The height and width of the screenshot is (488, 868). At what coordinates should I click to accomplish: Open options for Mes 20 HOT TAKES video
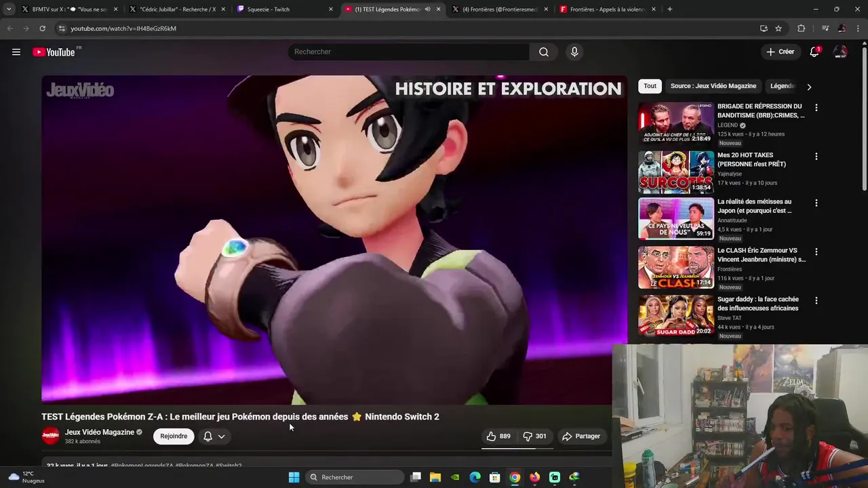click(x=816, y=157)
